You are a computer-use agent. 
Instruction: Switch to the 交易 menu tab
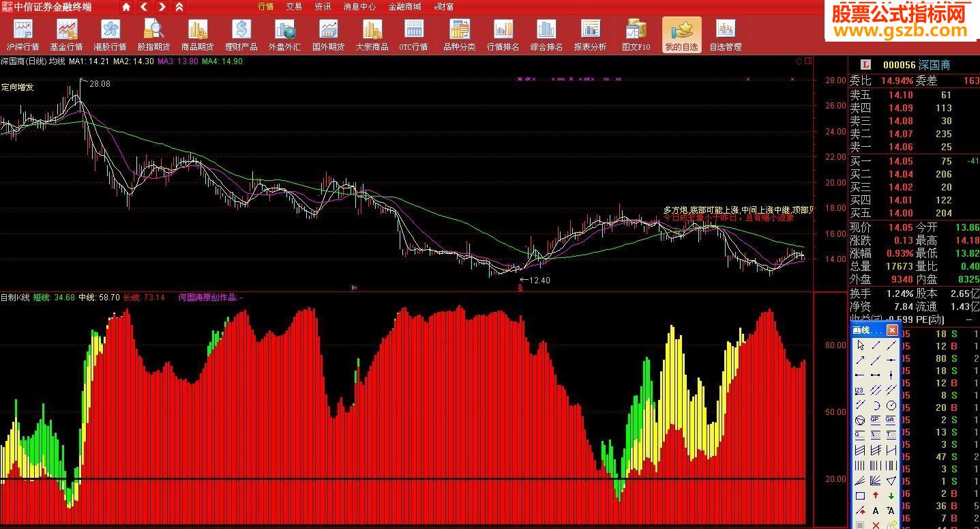pos(294,7)
